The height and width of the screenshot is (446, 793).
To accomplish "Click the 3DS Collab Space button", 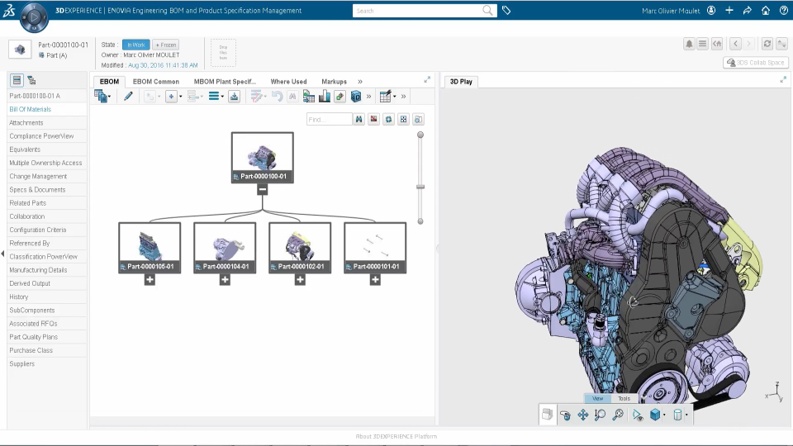I will (756, 62).
